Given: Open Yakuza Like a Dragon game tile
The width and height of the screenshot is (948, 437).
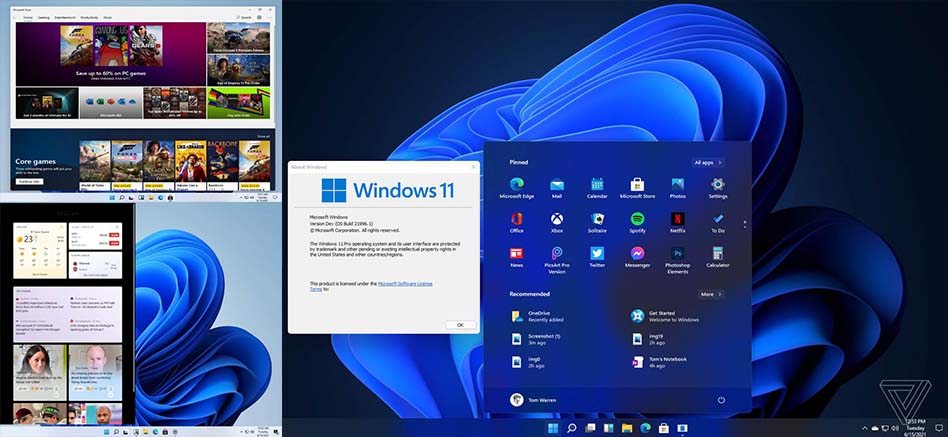Looking at the screenshot, I should point(190,165).
